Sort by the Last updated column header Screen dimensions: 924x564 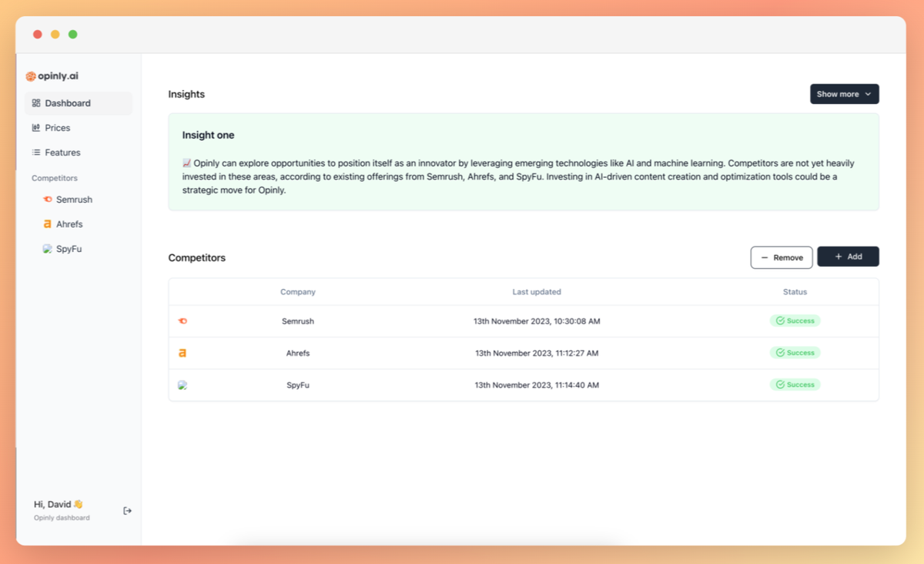tap(537, 292)
